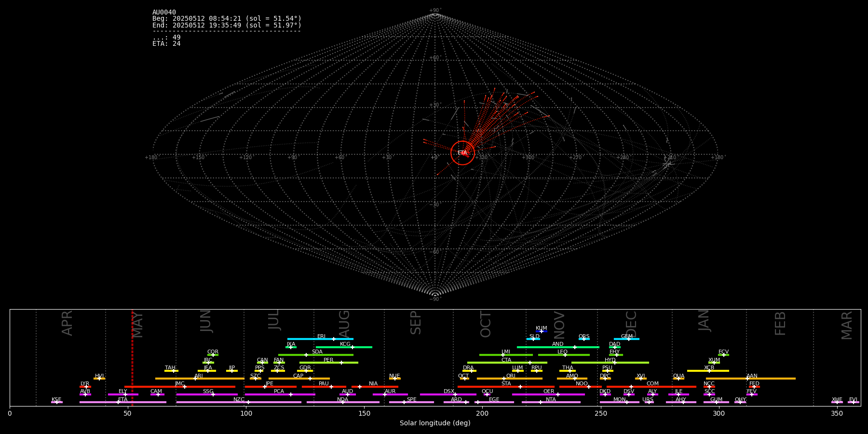
Task: Click the AAN shower bar label
Action: (752, 376)
